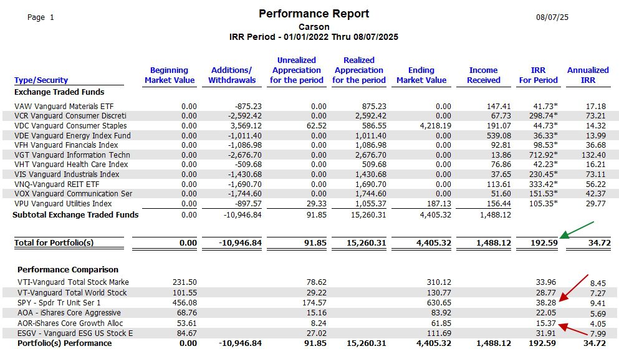Click VNQ IRR value 333.42*

click(543, 184)
